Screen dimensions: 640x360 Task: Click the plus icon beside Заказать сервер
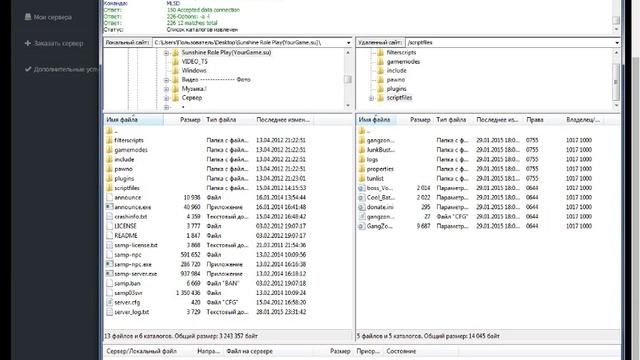[28, 43]
